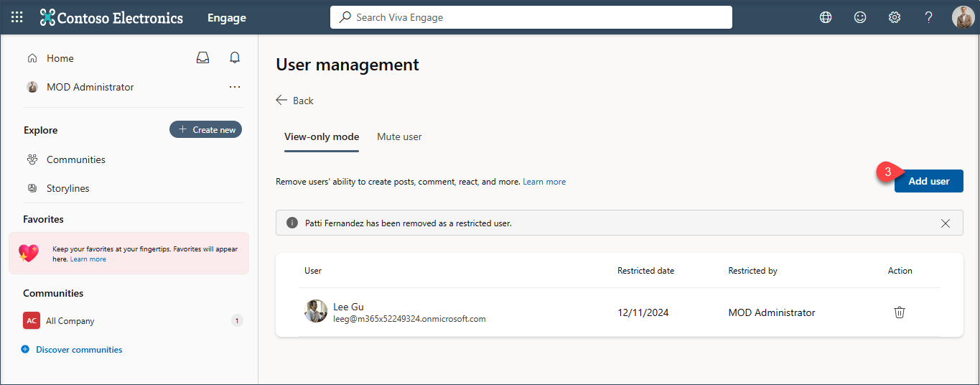This screenshot has height=385, width=980.
Task: Open the app launcher waffle icon
Action: coord(17,17)
